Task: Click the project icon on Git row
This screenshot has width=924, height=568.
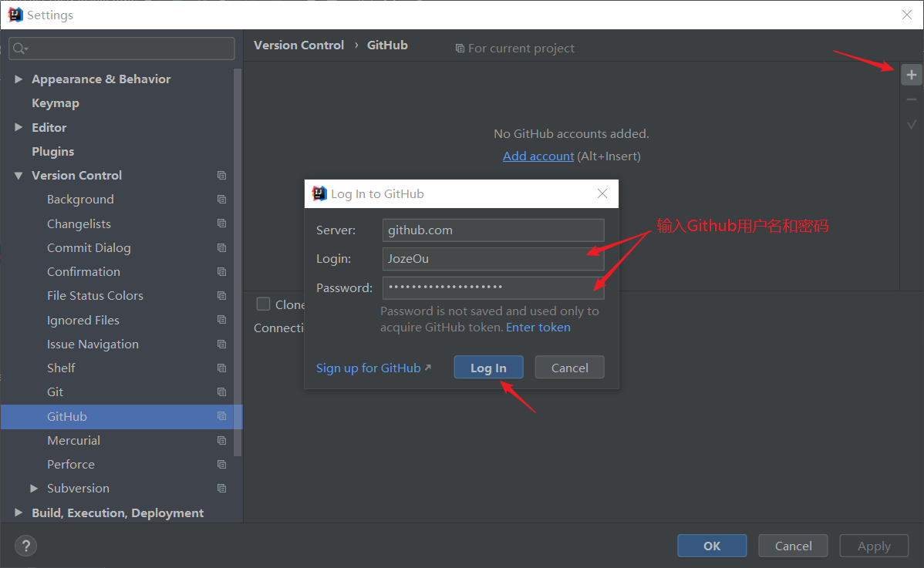Action: coord(221,392)
